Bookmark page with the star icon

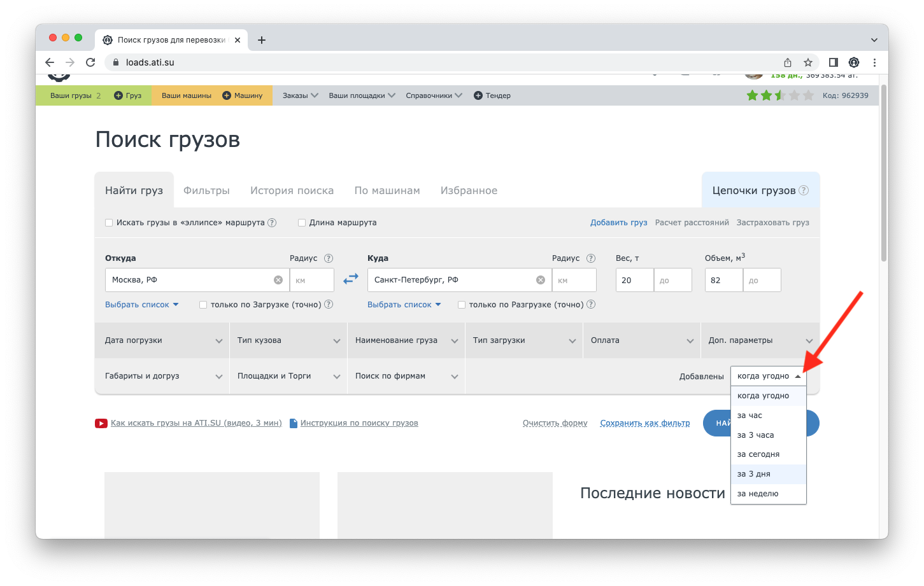click(808, 62)
